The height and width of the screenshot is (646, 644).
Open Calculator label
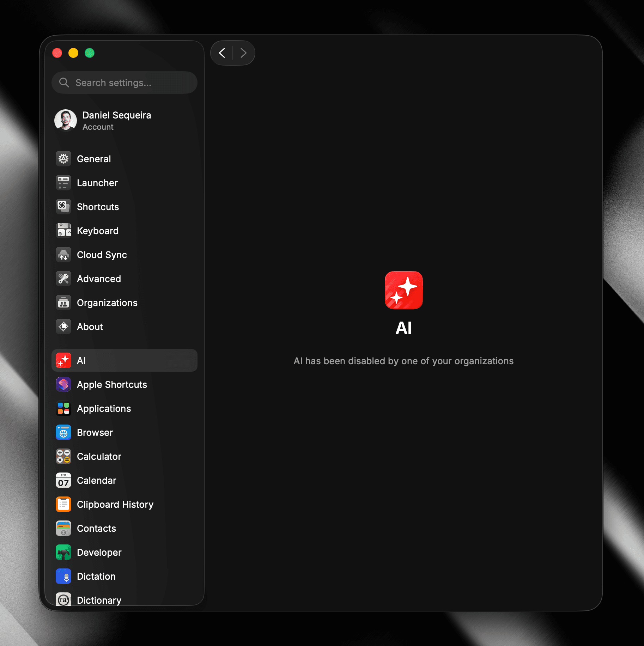pyautogui.click(x=99, y=457)
